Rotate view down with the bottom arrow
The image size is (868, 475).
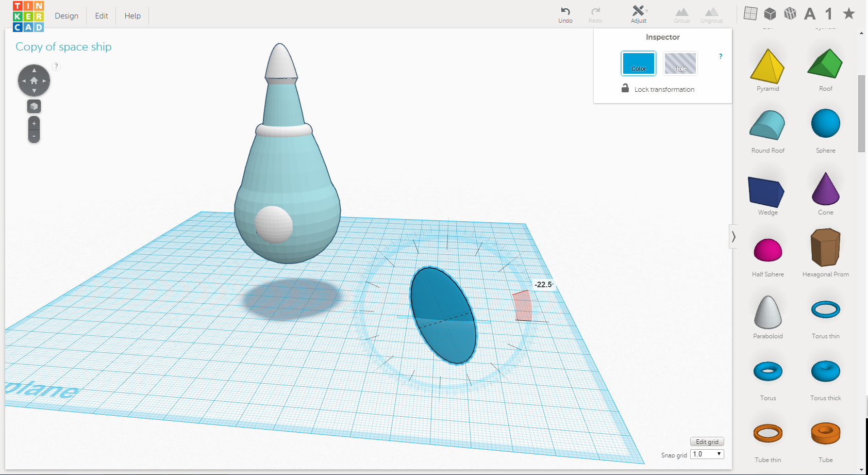pyautogui.click(x=34, y=91)
